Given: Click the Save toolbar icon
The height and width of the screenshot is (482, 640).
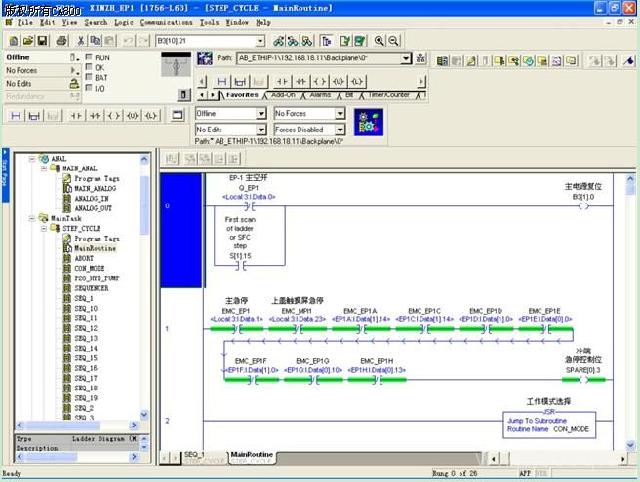Looking at the screenshot, I should pos(42,41).
